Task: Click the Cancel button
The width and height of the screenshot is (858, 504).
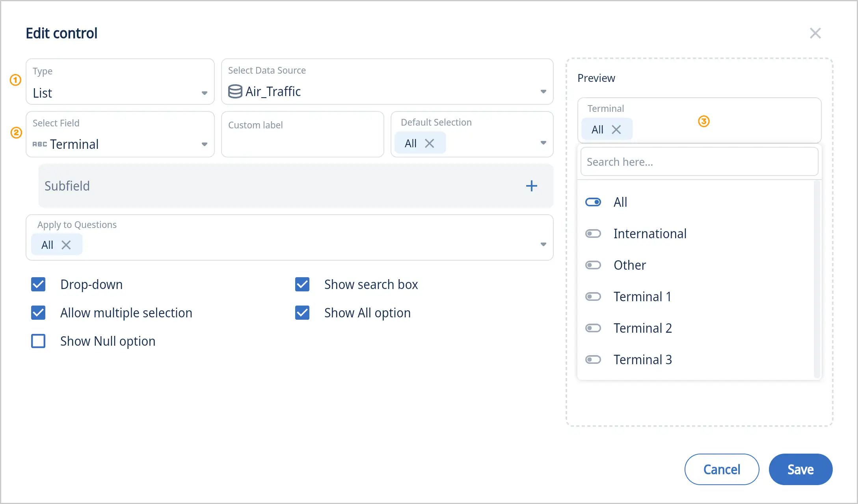Action: (x=722, y=469)
